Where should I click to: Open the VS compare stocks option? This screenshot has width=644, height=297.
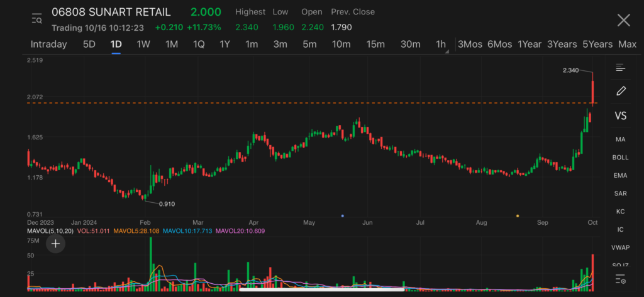[x=621, y=116]
